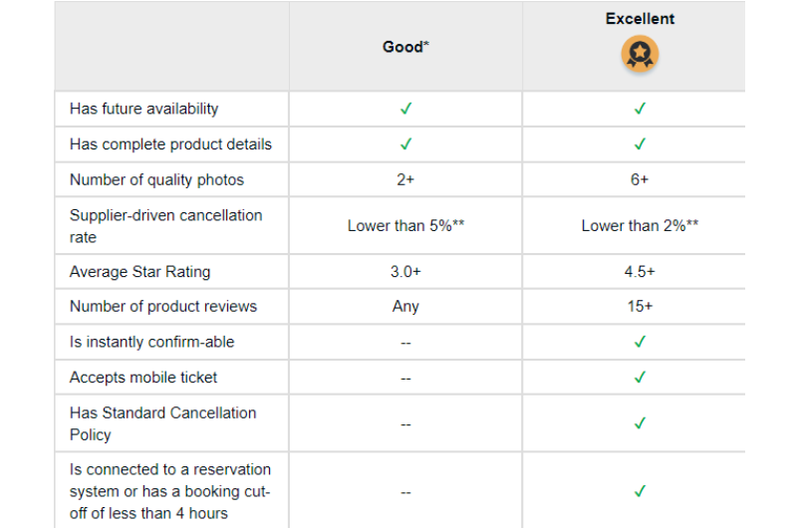This screenshot has width=798, height=532.
Task: Select the Excellent column header text
Action: 640,19
